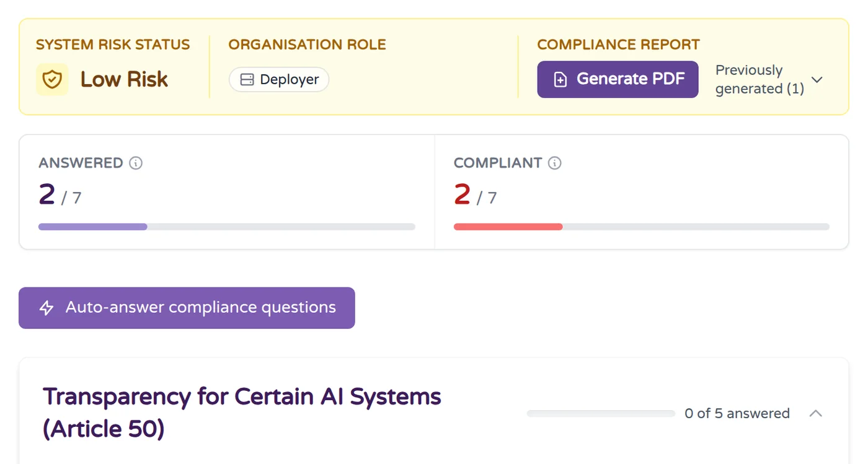Auto-answer compliance questions
Viewport: 868px width, 464px height.
click(187, 308)
